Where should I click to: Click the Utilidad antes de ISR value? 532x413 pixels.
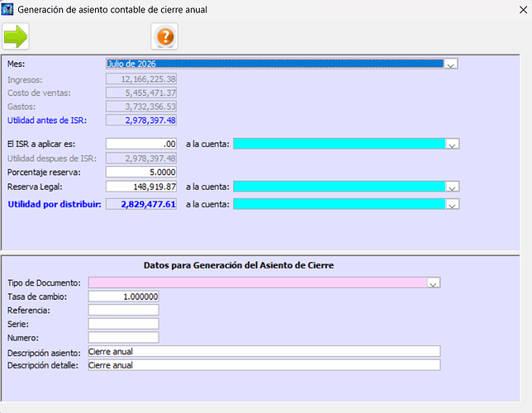click(141, 120)
